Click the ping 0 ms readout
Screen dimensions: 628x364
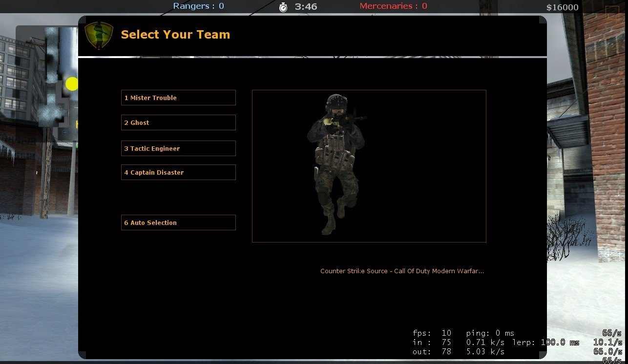click(490, 333)
